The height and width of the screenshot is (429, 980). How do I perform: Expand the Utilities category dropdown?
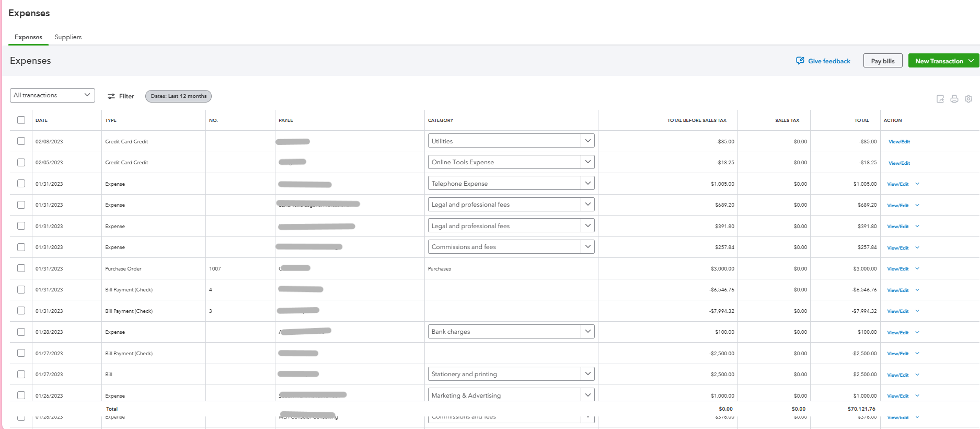point(588,141)
